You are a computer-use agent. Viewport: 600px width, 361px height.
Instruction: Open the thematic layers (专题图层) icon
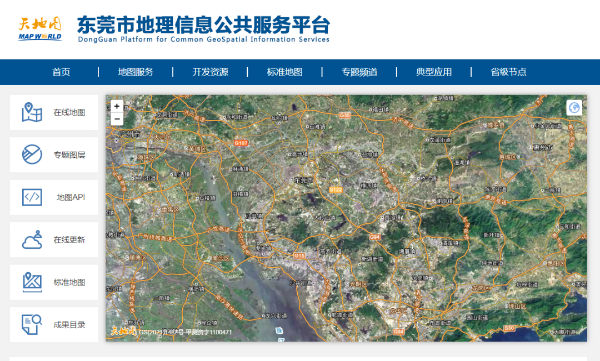[x=32, y=154]
